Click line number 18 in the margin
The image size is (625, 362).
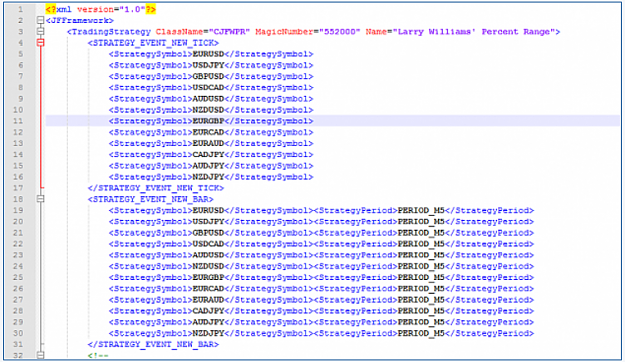coord(18,199)
